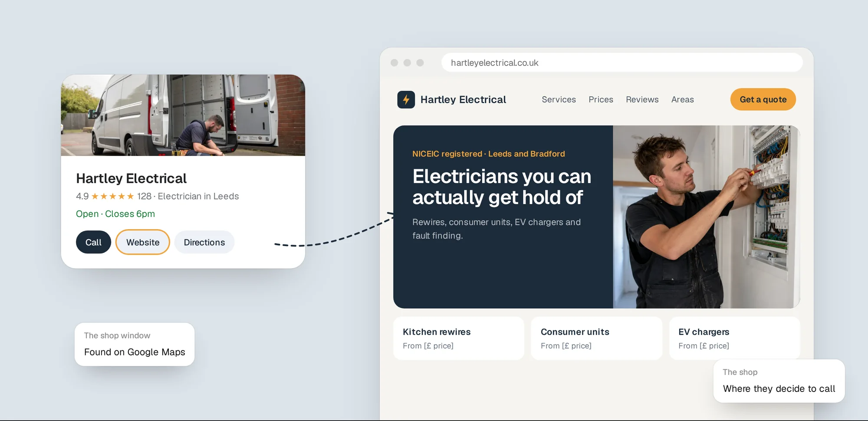Open the Prices nav link
The image size is (868, 421).
(x=601, y=99)
